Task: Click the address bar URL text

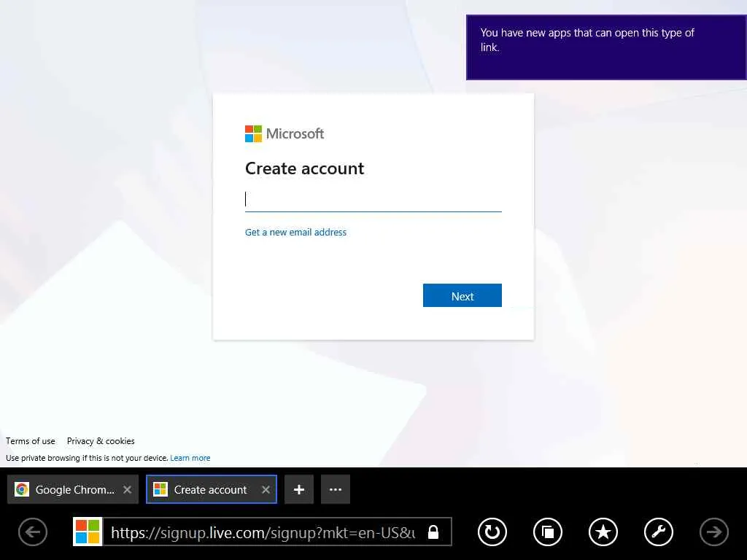Action: tap(263, 532)
